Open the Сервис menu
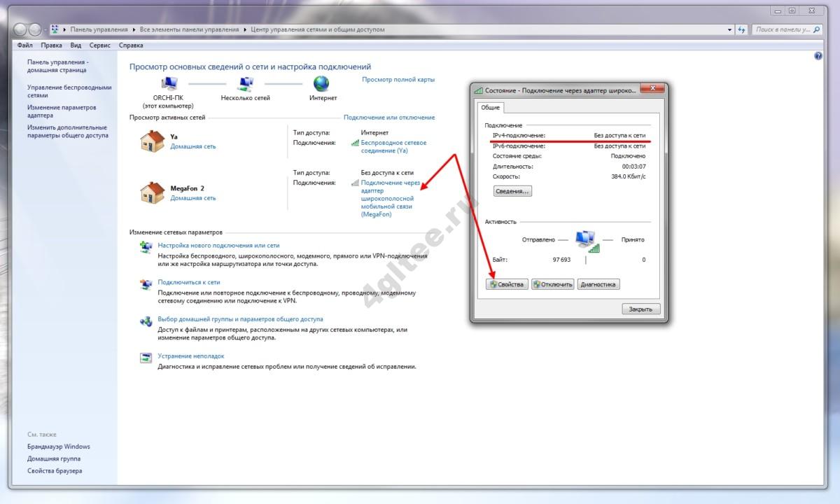Viewport: 840px width, 504px height. pos(100,45)
